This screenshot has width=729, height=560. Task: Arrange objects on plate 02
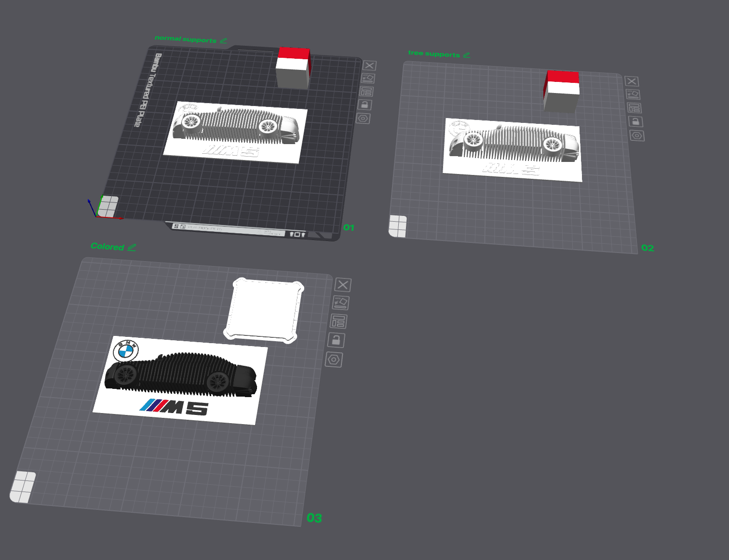tap(634, 108)
